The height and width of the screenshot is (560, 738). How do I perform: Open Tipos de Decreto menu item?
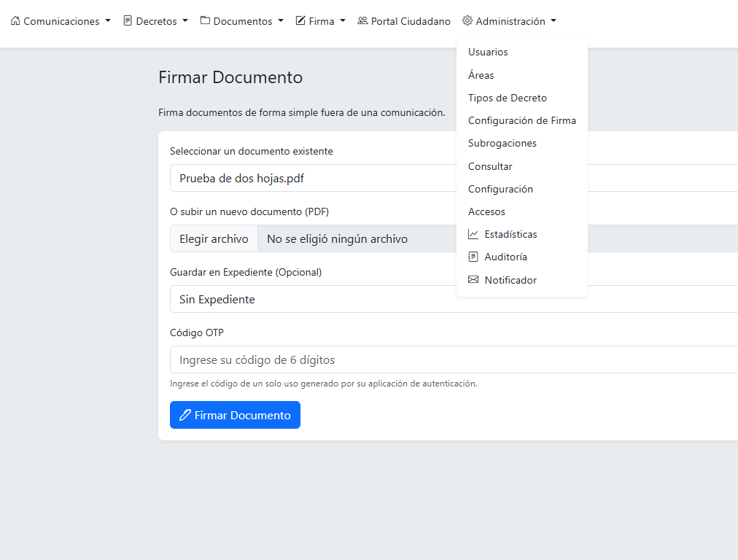(507, 98)
